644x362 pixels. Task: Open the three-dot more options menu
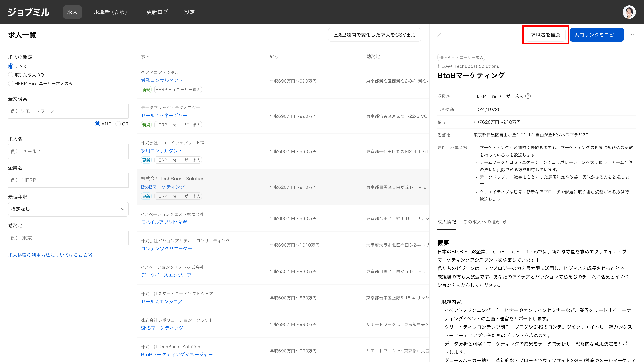(633, 35)
